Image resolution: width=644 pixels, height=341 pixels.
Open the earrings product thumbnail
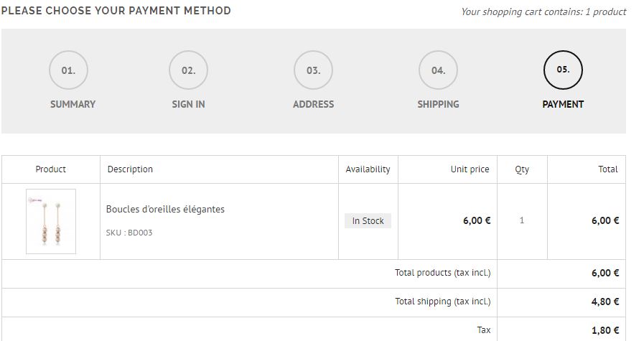tap(51, 221)
